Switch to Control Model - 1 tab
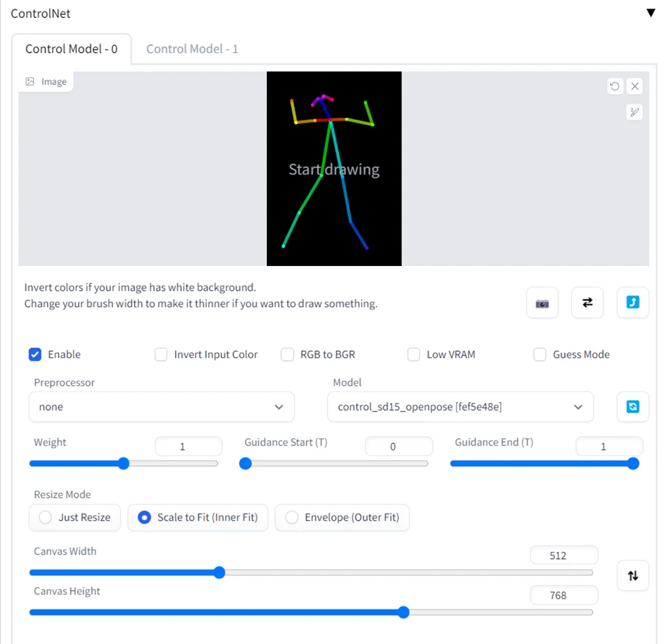Viewport: 667px width, 644px height. (192, 49)
